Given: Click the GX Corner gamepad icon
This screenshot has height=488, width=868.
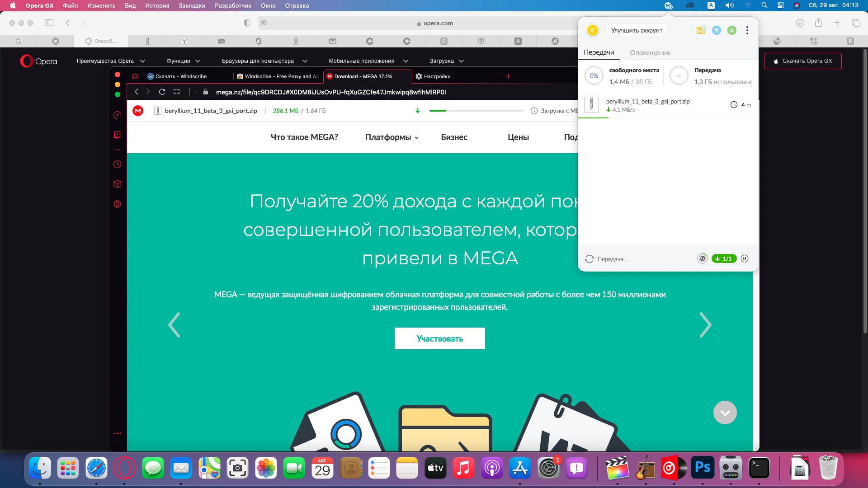Looking at the screenshot, I should [135, 76].
